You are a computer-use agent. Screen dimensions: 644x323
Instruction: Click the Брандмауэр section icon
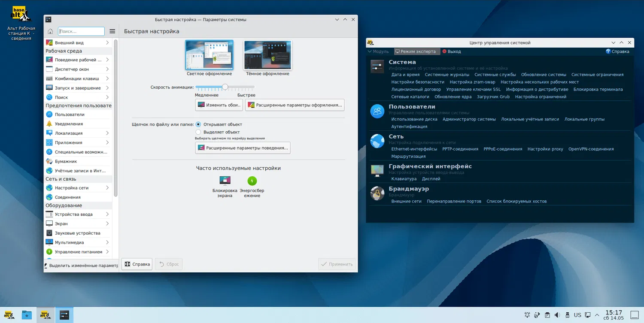click(x=377, y=193)
